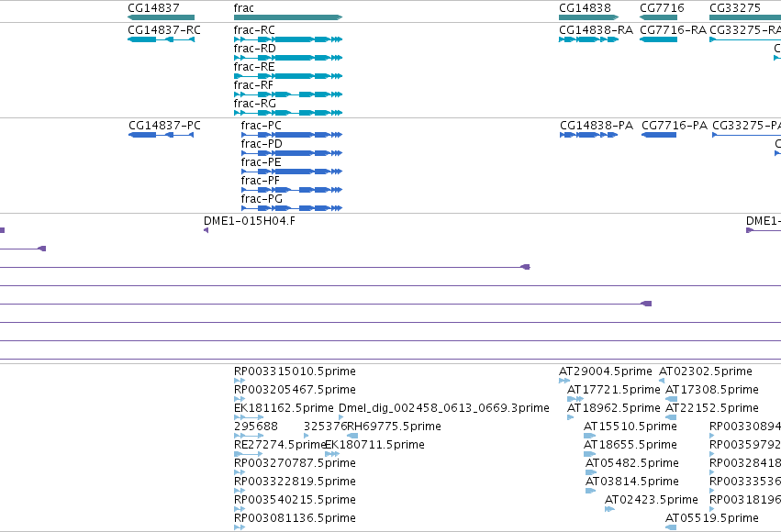781x532 pixels.
Task: Click the label frac-PG
Action: [262, 199]
